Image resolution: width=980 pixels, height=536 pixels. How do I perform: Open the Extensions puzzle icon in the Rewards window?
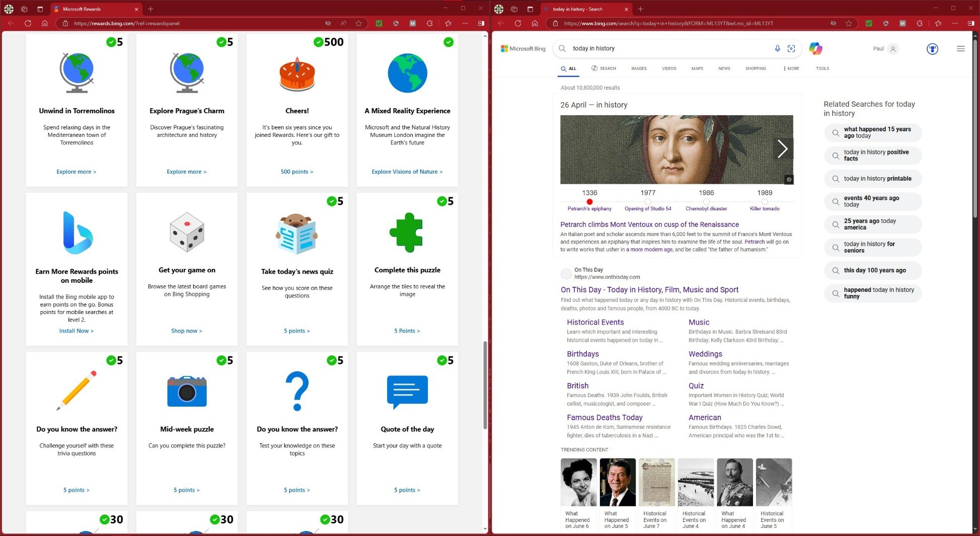(429, 23)
